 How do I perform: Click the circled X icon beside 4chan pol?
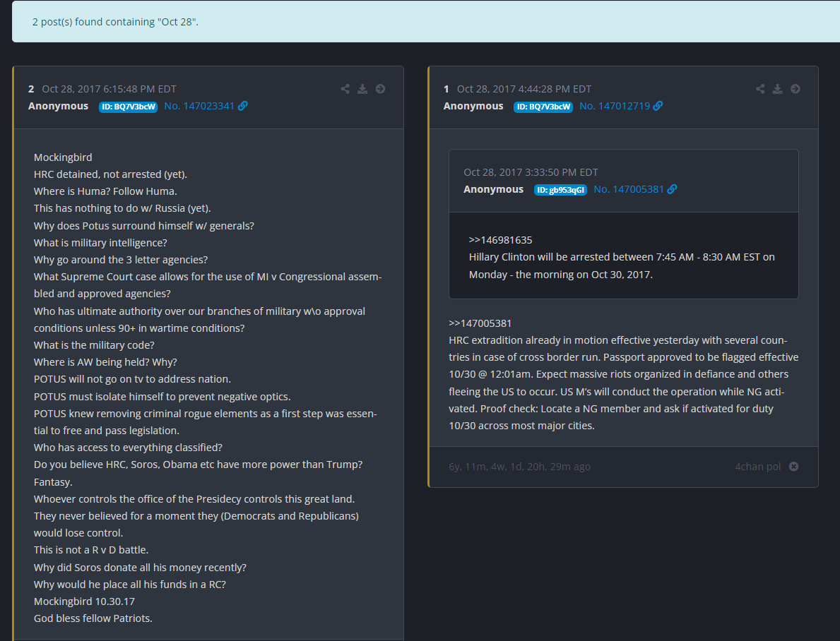794,467
